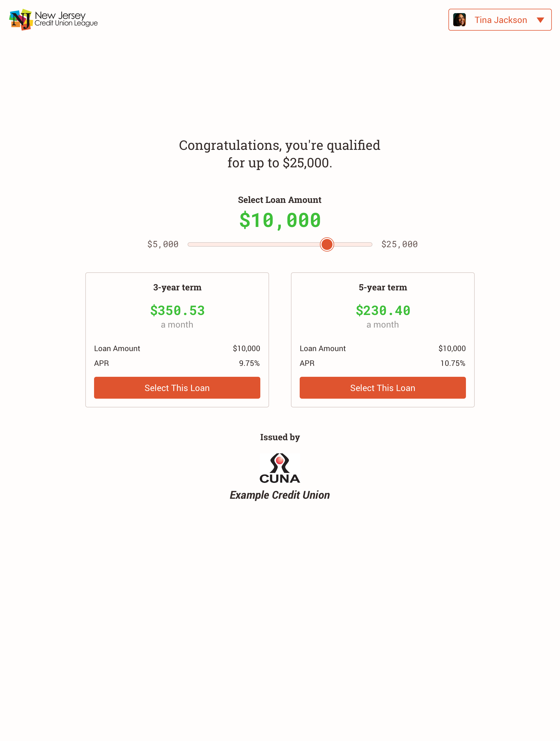Select the 3-year term loan
This screenshot has height=741, width=560.
(x=177, y=387)
